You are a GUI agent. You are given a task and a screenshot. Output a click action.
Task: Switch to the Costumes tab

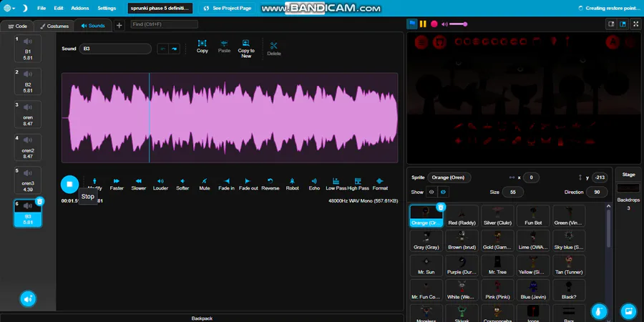(x=54, y=26)
